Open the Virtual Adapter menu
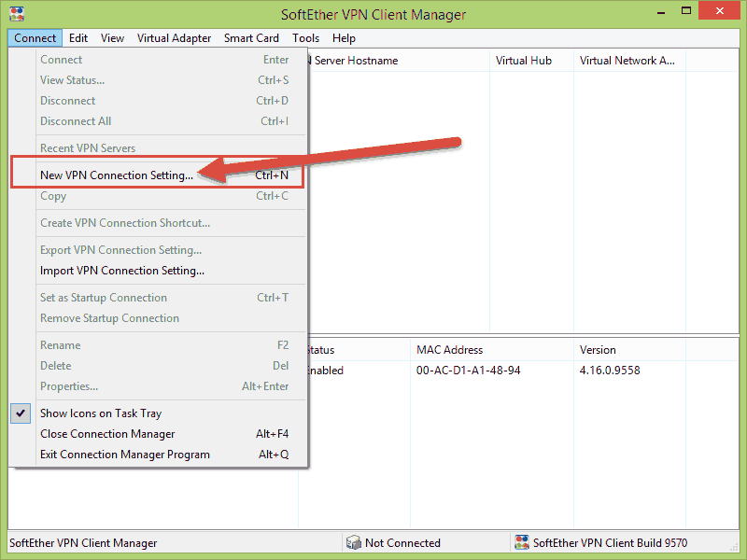The width and height of the screenshot is (747, 560). (x=174, y=38)
